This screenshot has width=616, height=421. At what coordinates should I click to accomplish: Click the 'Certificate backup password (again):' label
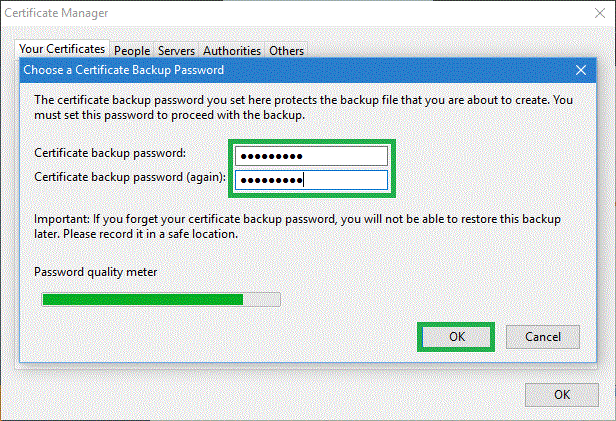(x=130, y=177)
